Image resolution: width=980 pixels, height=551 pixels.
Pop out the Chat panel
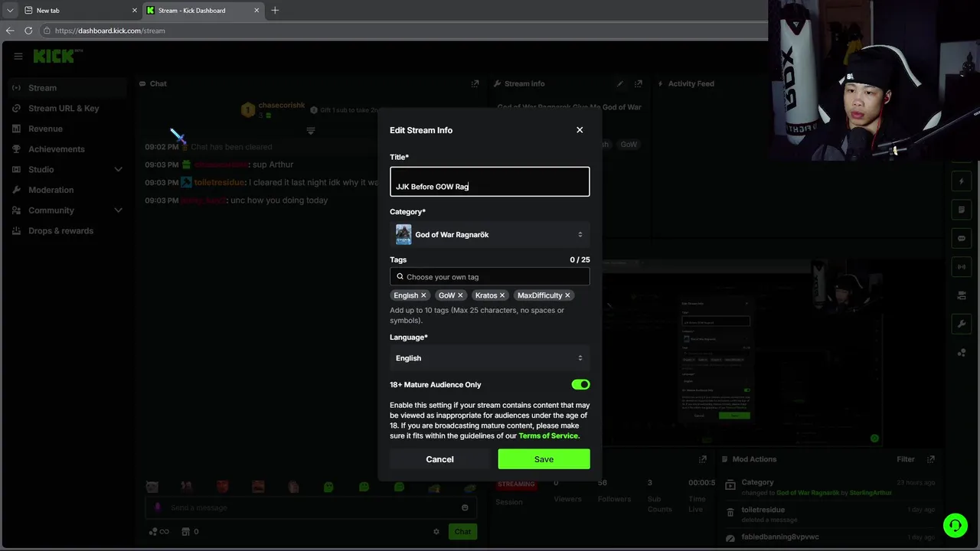[x=475, y=83]
